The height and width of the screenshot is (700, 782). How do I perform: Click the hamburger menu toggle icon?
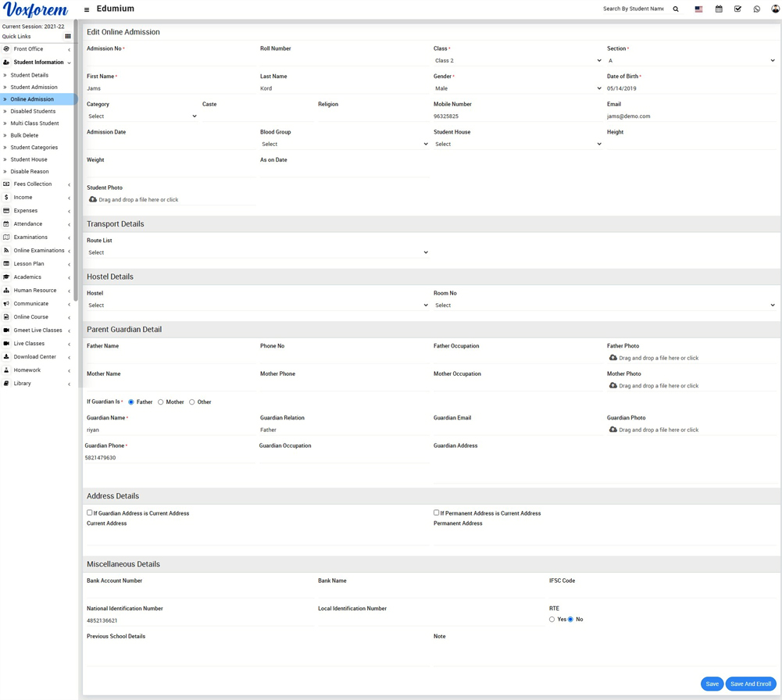tap(87, 9)
